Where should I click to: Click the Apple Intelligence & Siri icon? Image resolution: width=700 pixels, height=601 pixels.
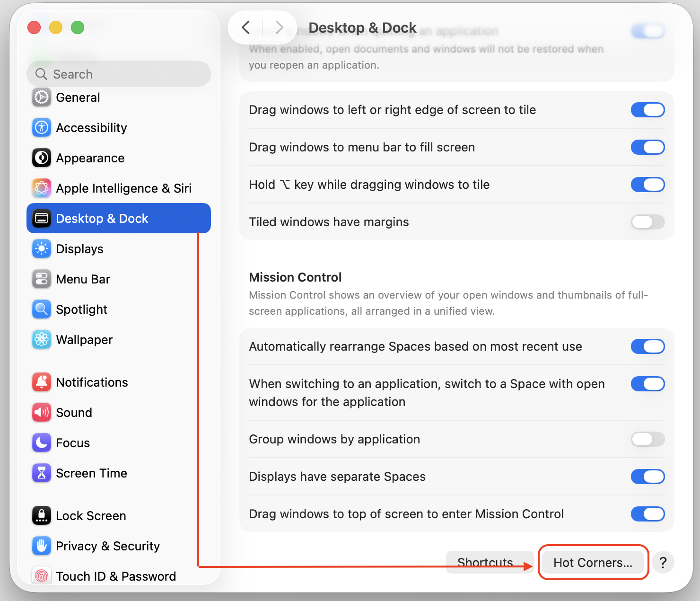point(42,188)
